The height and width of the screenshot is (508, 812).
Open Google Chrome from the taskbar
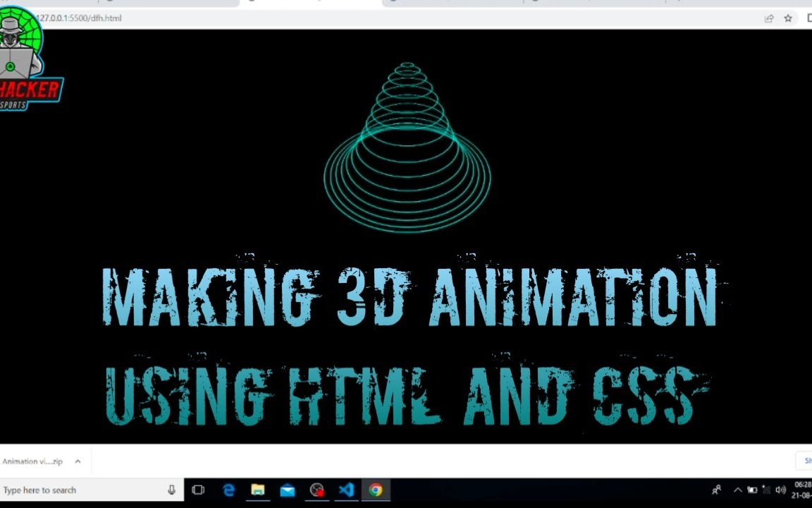tap(376, 490)
